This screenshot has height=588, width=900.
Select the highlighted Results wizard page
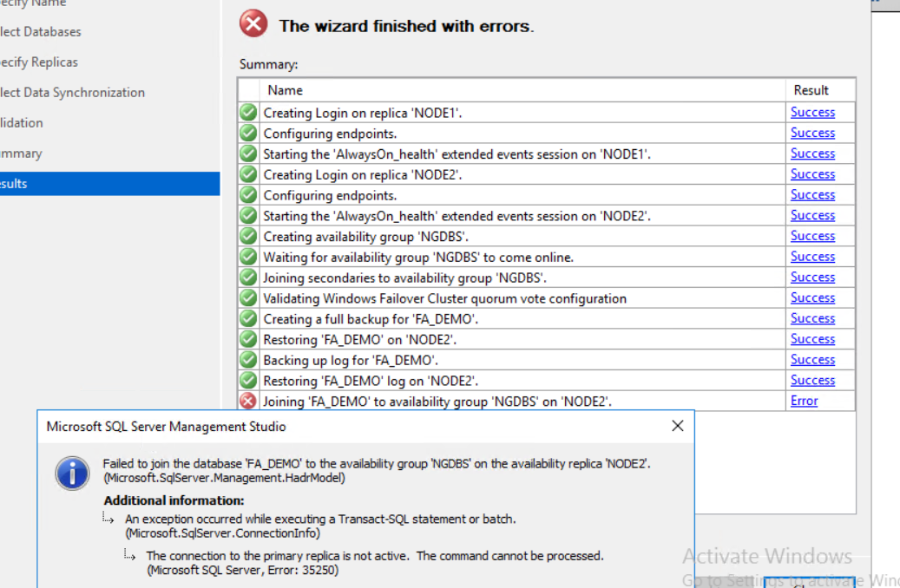(109, 184)
